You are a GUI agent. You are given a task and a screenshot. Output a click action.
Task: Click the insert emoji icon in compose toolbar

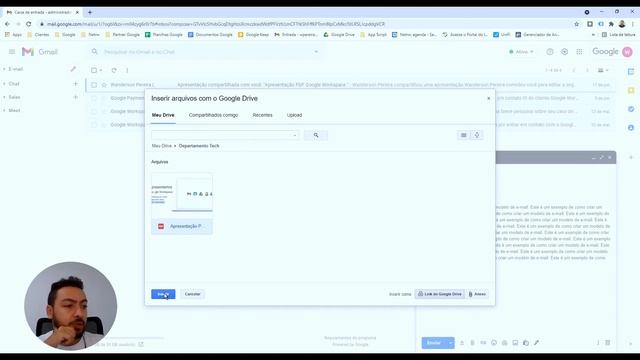(494, 343)
